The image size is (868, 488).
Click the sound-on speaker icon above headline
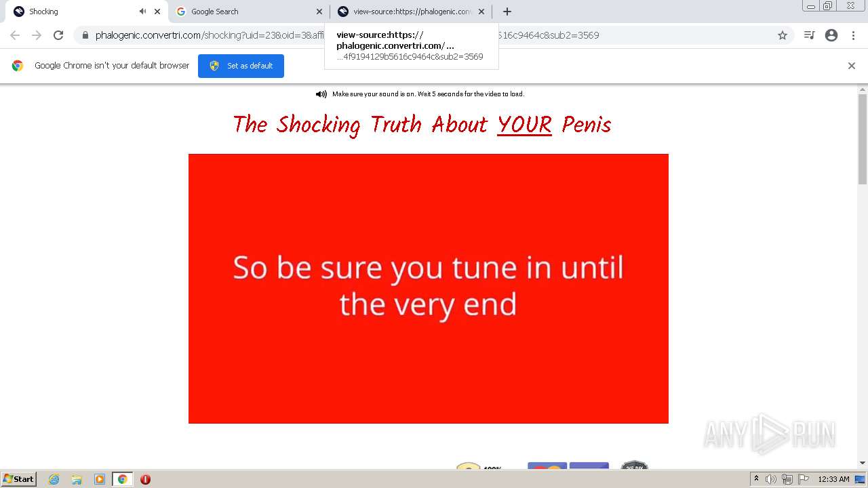click(x=321, y=94)
